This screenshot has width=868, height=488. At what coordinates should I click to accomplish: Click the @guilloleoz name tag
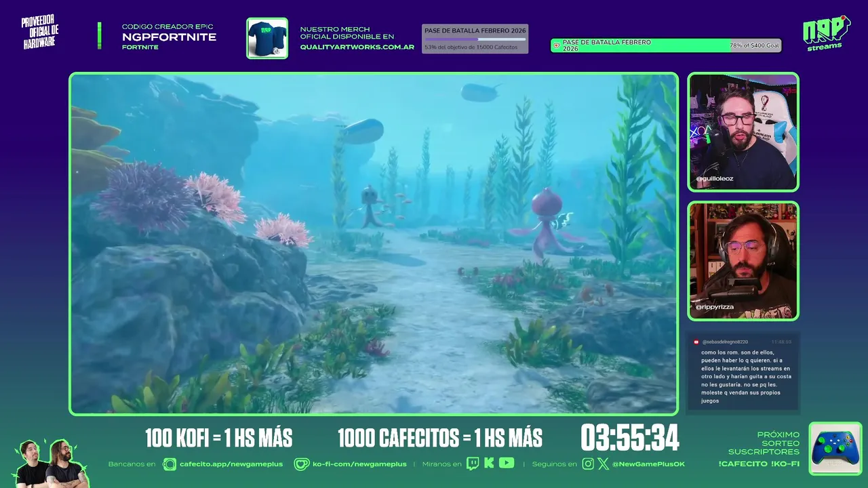click(714, 179)
